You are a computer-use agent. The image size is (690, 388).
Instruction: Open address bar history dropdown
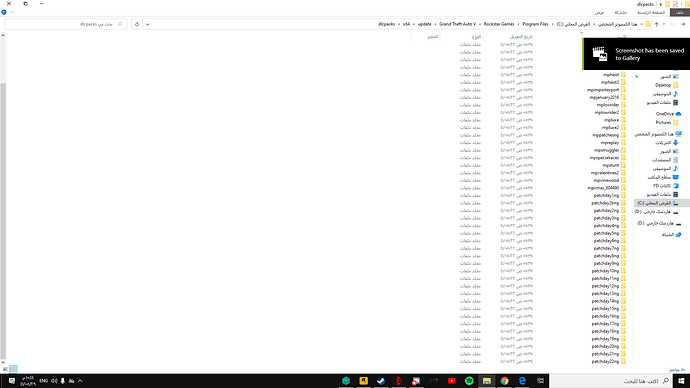click(147, 24)
